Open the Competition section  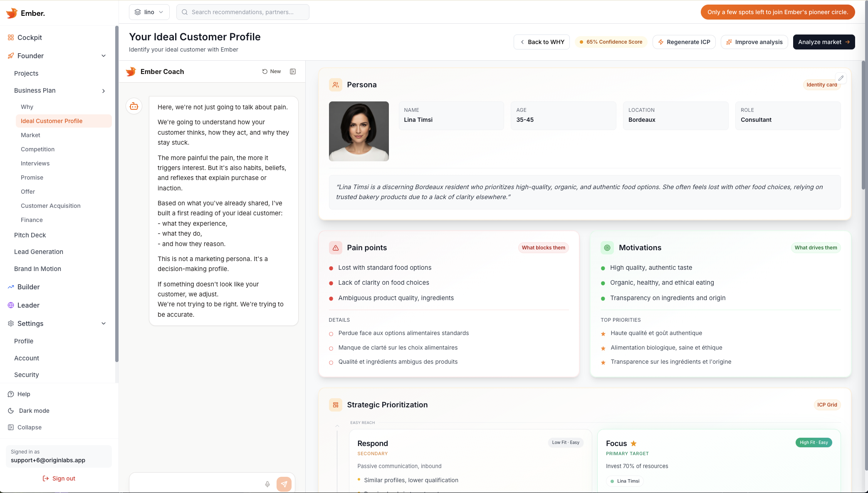37,149
